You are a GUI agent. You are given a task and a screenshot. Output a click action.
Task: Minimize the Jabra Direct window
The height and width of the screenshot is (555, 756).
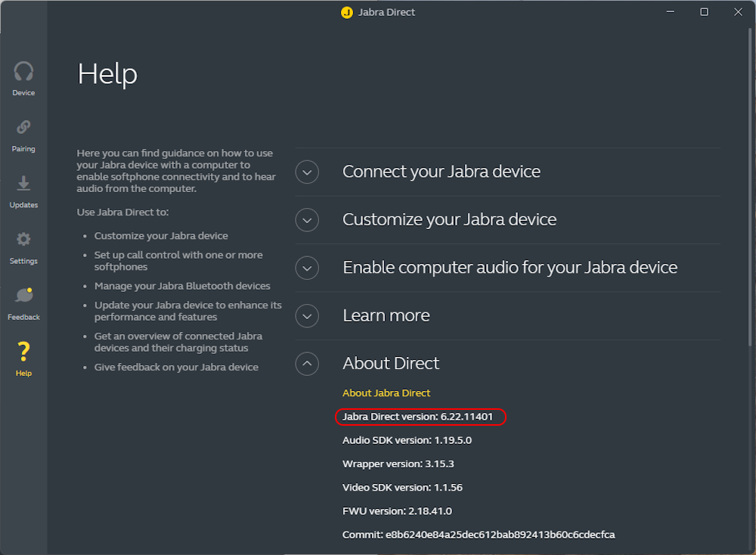pos(670,12)
